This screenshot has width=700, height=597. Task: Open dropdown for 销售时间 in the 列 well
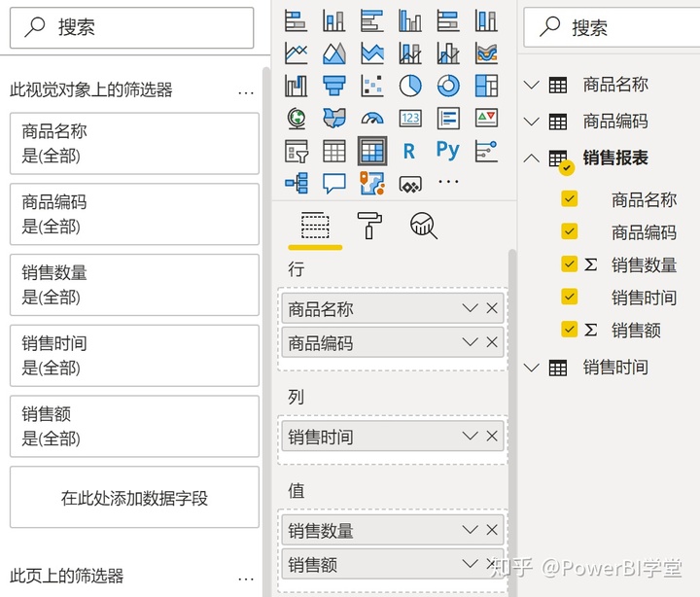pyautogui.click(x=471, y=436)
